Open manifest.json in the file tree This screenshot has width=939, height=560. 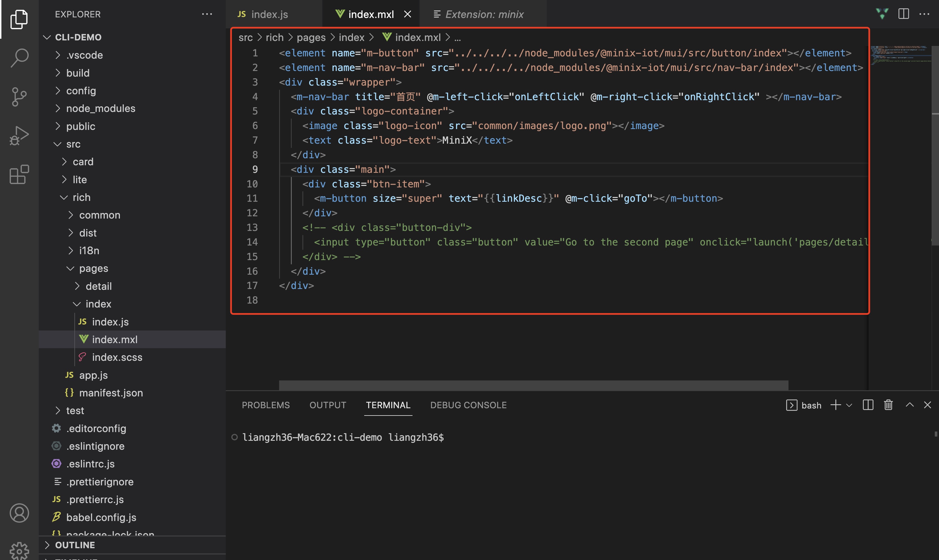click(x=132, y=393)
